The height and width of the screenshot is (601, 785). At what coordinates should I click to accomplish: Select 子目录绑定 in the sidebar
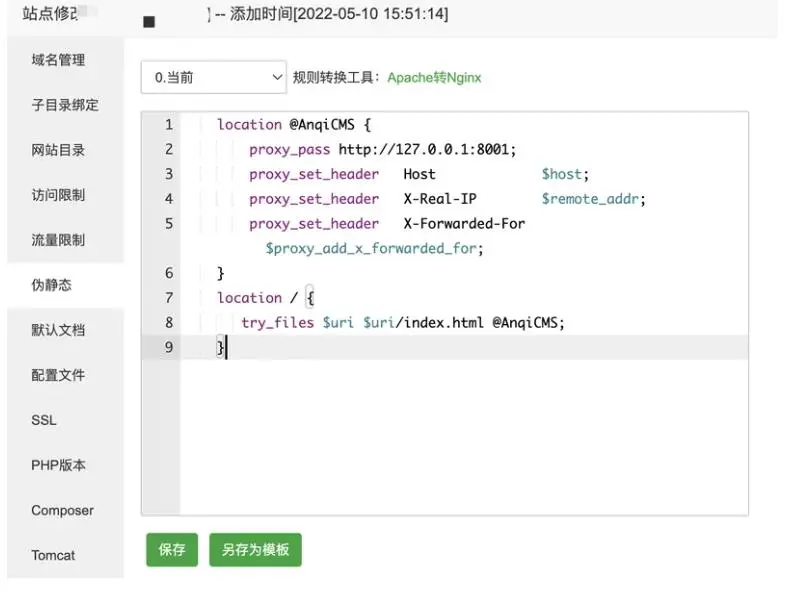click(65, 105)
